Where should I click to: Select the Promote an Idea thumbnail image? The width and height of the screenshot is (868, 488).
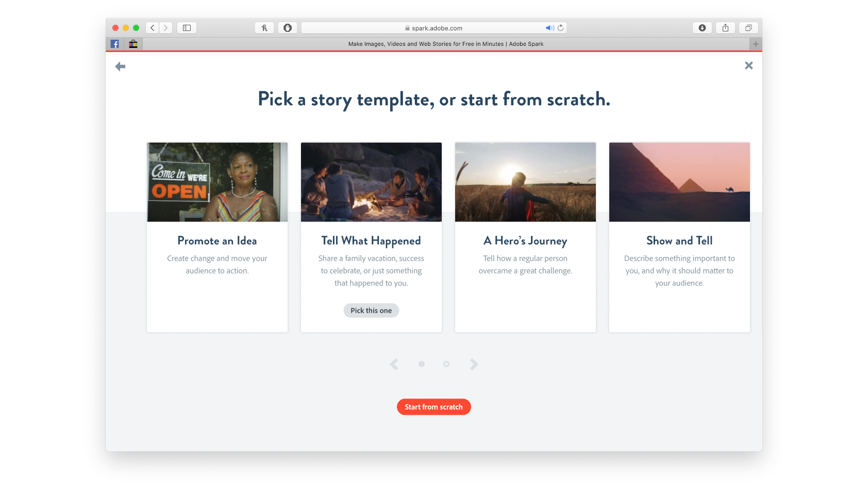point(217,182)
